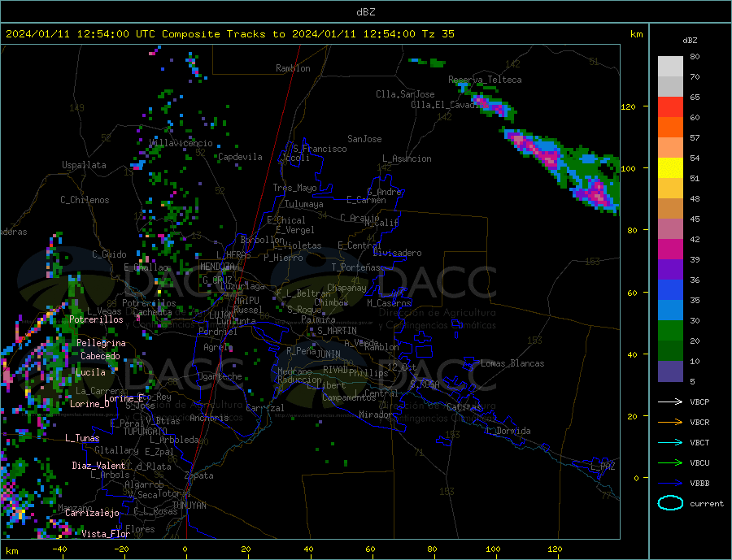Pick the bright green legend swatch
The image size is (732, 560).
pos(670,331)
